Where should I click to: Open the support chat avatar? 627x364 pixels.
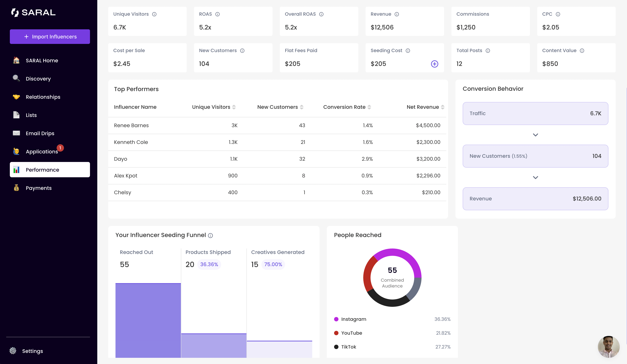(x=609, y=347)
